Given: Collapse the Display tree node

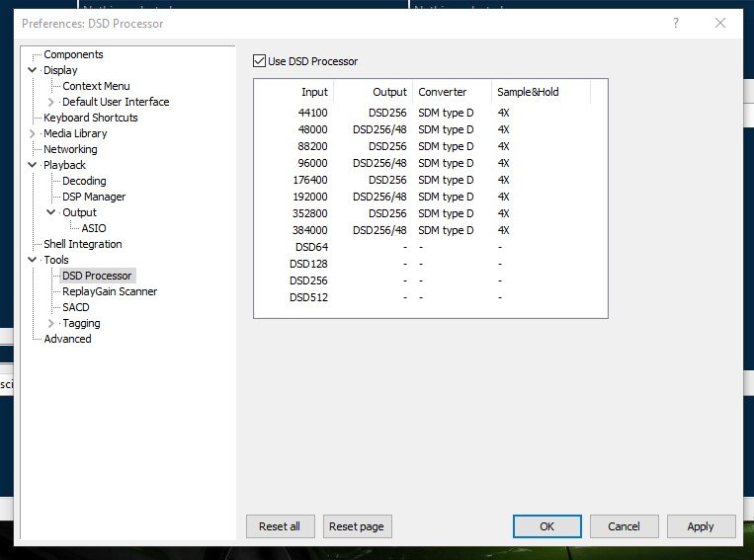Looking at the screenshot, I should click(33, 70).
